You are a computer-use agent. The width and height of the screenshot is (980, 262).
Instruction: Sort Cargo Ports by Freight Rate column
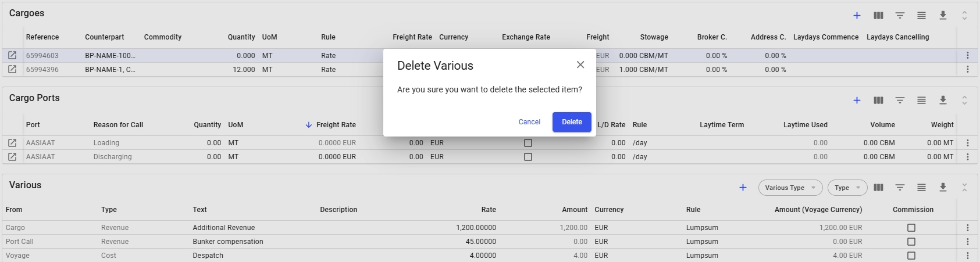[x=336, y=125]
